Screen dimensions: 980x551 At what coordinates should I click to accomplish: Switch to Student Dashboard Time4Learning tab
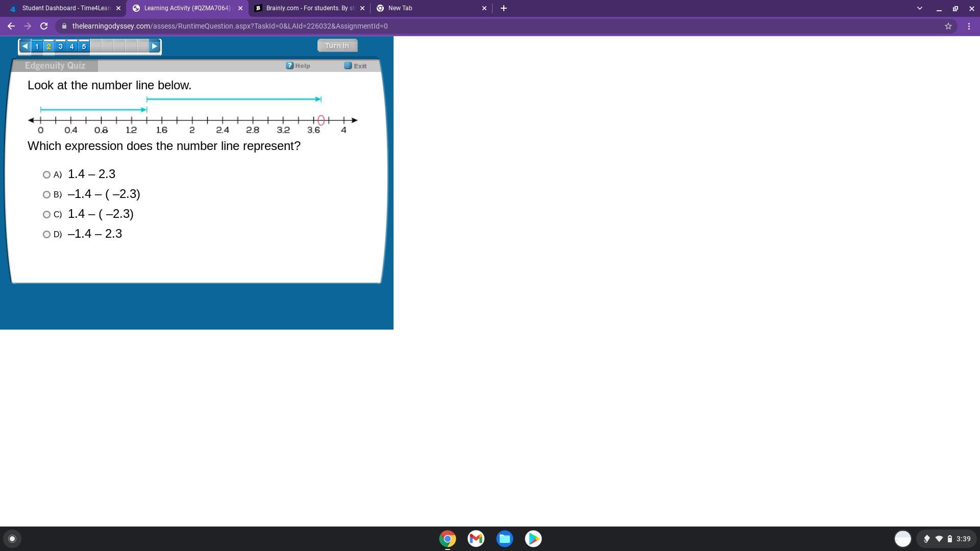point(65,8)
